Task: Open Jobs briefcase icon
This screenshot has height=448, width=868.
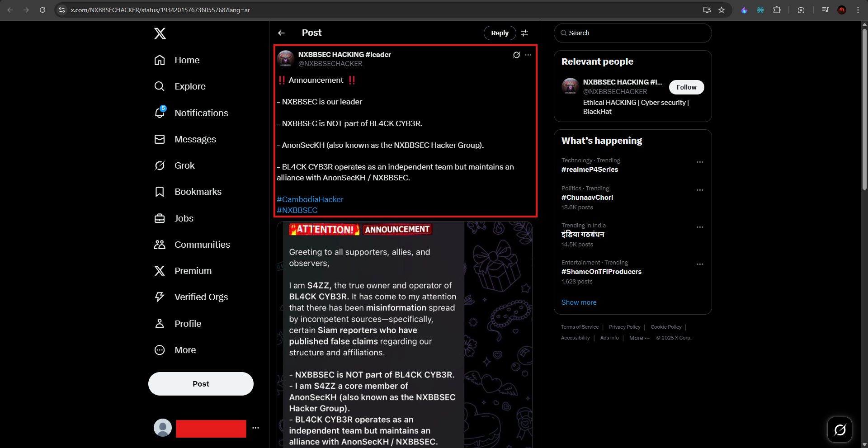Action: [160, 218]
